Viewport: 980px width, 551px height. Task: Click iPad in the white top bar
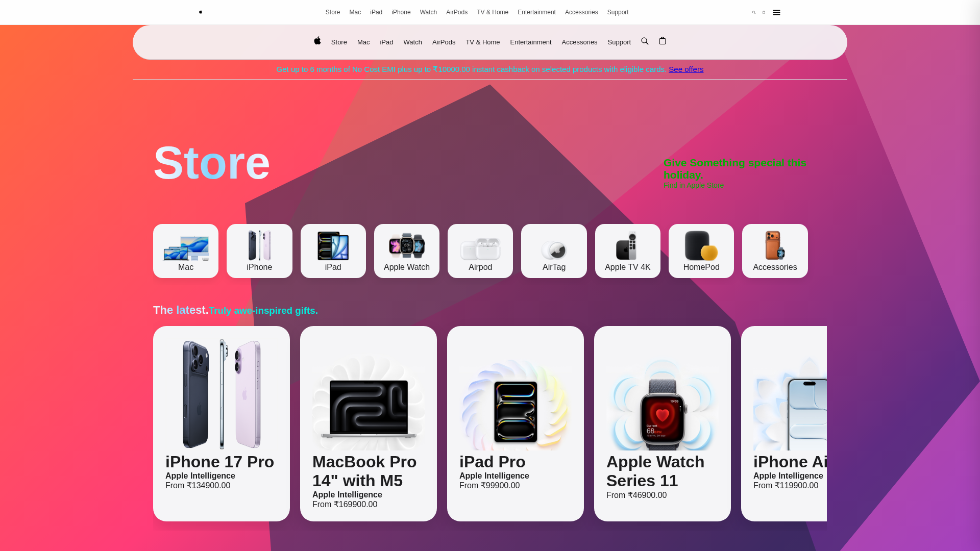coord(376,12)
